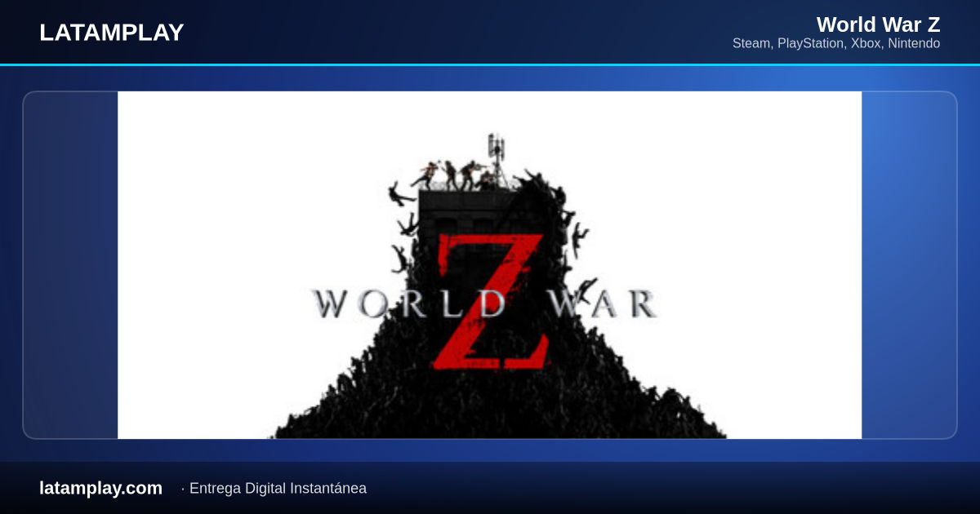Select the platforms text 'Steam, PlayStation, Xbox, Nintendo'
Image resolution: width=980 pixels, height=514 pixels.
[836, 43]
